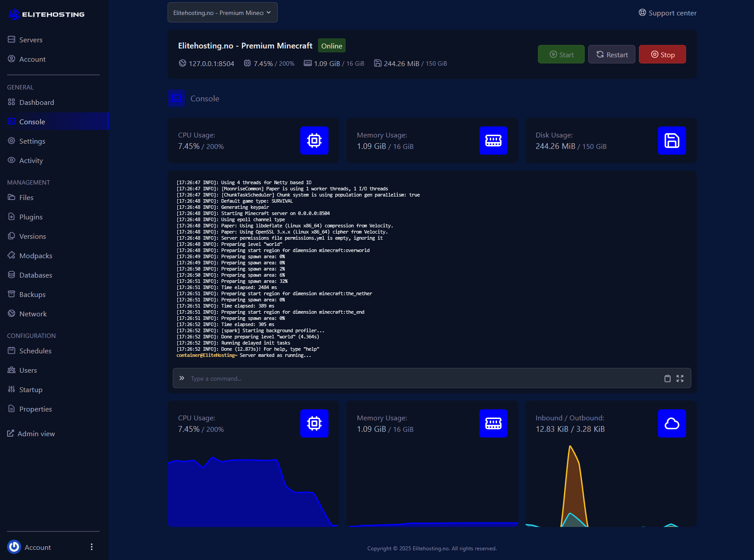Viewport: 754px width, 560px height.
Task: Click the CPU usage graph
Action: coord(253,492)
